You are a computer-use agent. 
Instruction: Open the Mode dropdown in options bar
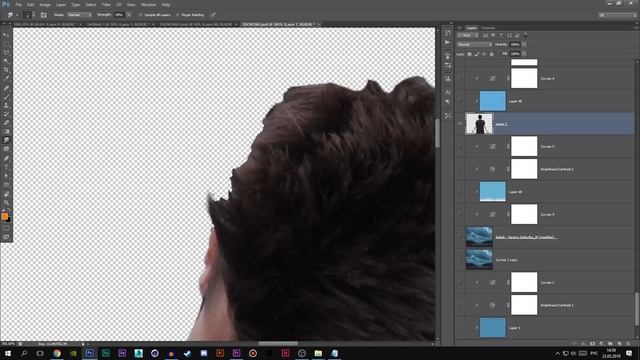(x=80, y=15)
